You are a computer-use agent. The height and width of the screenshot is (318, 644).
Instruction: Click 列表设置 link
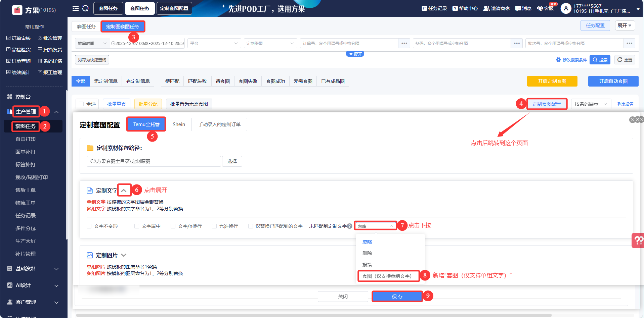pos(626,104)
